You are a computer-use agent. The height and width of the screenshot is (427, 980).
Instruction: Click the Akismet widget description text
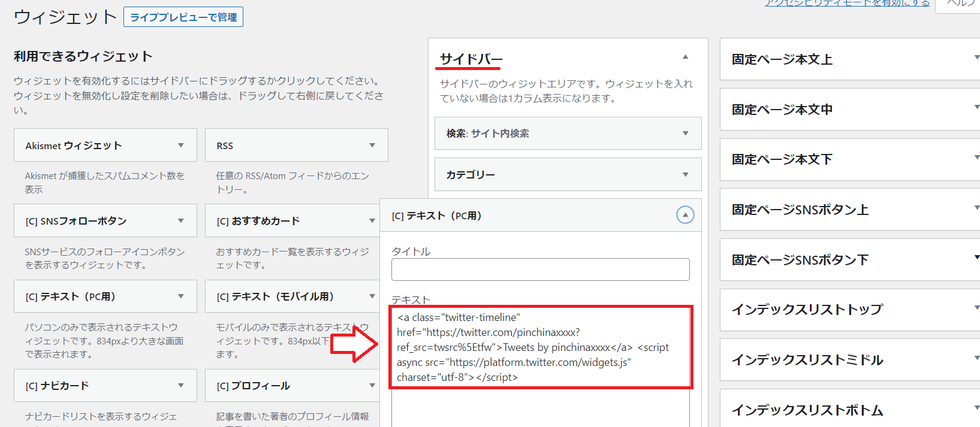click(x=105, y=183)
